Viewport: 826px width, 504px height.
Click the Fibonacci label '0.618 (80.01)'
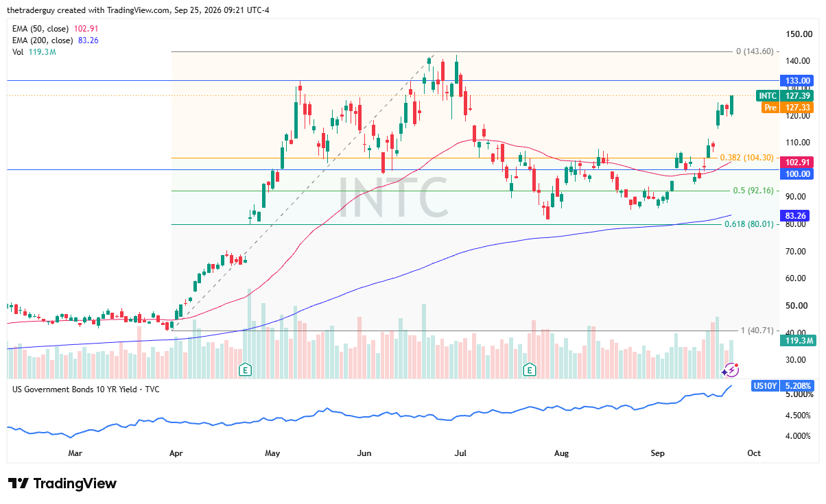tap(749, 224)
